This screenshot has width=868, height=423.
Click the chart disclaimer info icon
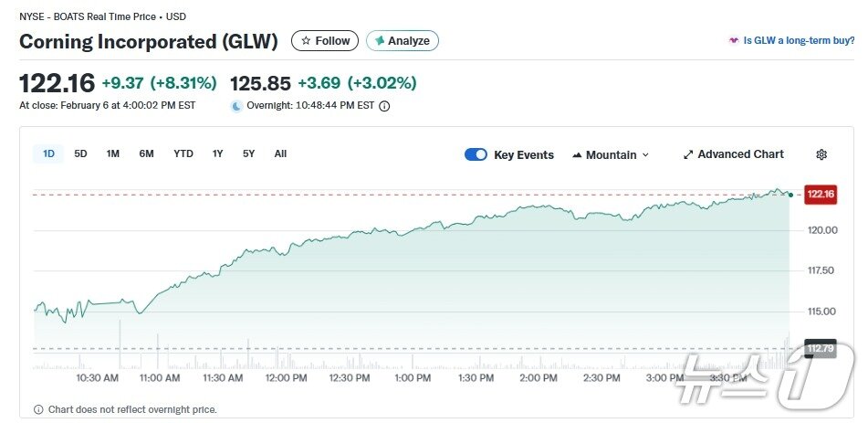click(38, 409)
